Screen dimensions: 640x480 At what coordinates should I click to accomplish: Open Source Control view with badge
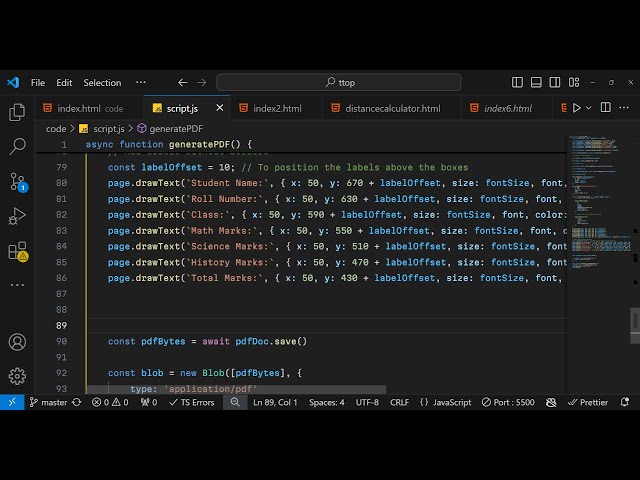pos(17,182)
